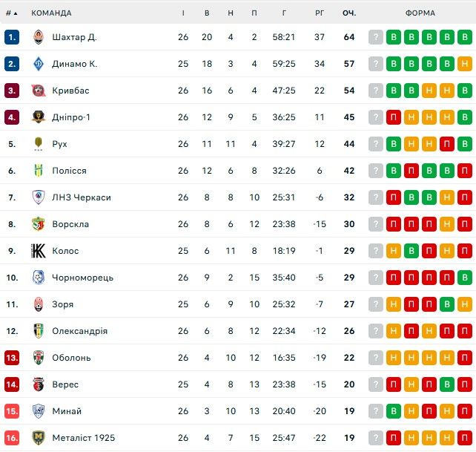The width and height of the screenshot is (476, 452).
Task: Click Shakhtar's gray question mark form badge
Action: [376, 37]
